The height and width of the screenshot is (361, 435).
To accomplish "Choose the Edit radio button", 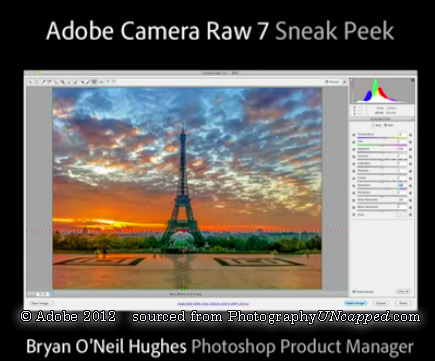I will 385,125.
